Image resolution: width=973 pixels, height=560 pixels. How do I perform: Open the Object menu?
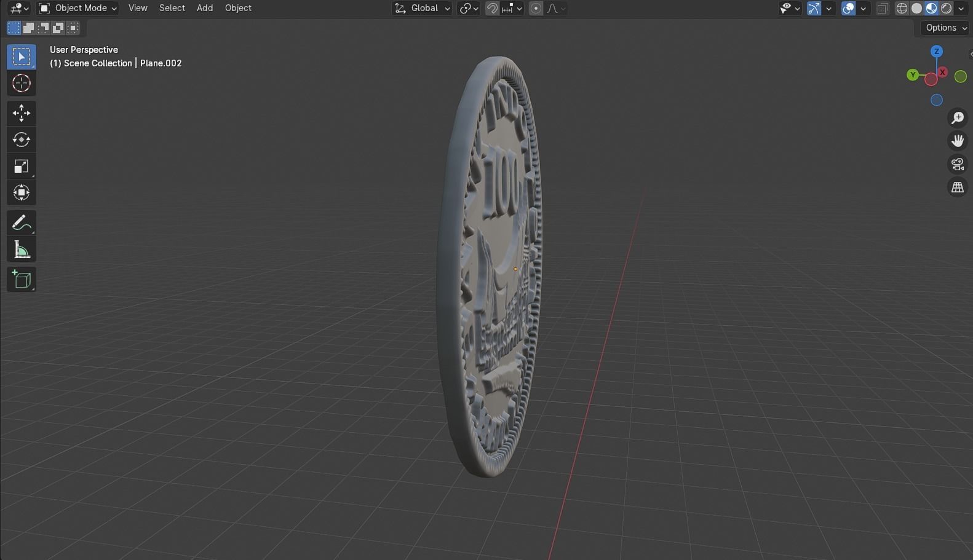point(238,8)
